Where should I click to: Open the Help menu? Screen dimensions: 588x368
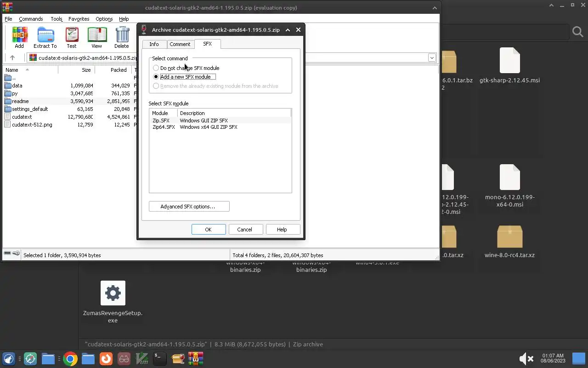[124, 19]
